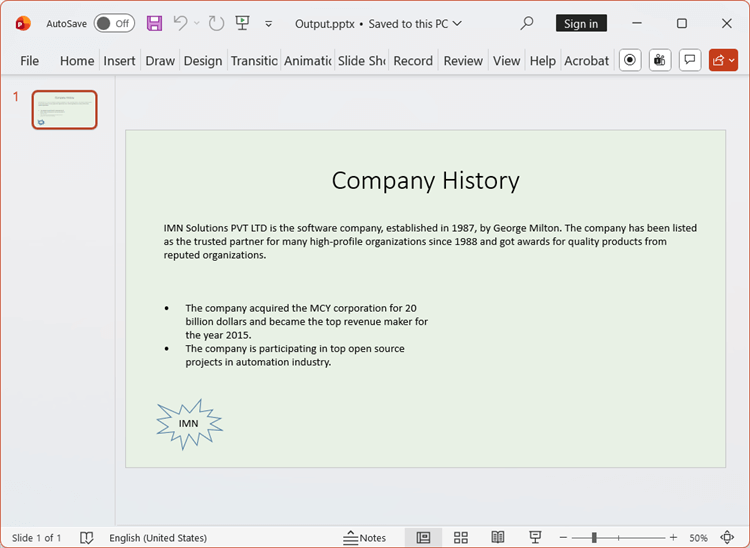750x548 pixels.
Task: Open the Help tab
Action: point(542,61)
